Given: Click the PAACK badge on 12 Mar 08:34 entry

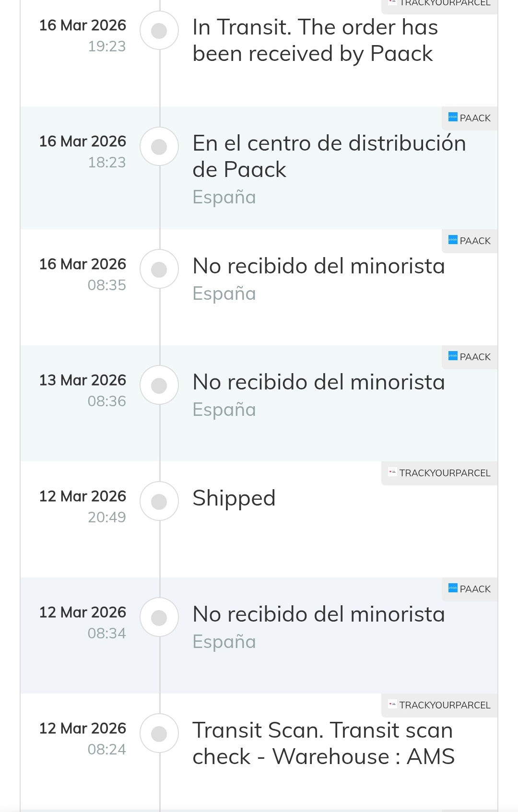Looking at the screenshot, I should pyautogui.click(x=470, y=589).
